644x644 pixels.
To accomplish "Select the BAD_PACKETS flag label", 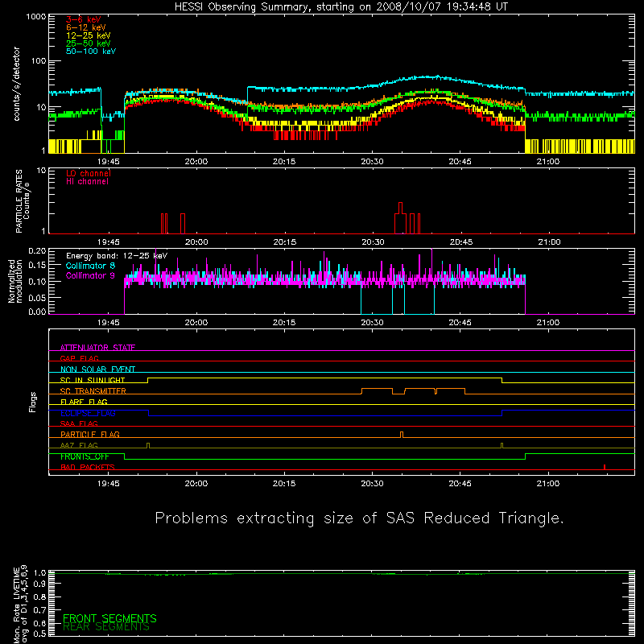I will (x=88, y=467).
